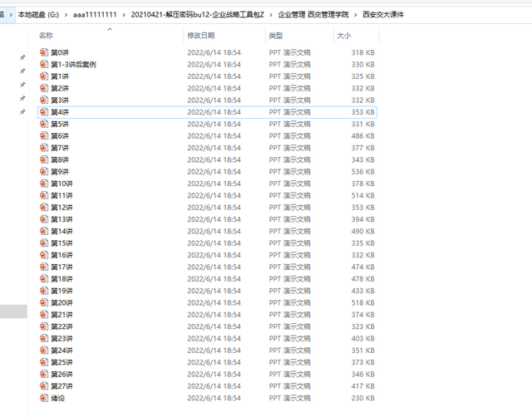Screen dimensions: 532x417
Task: Expand the chevron after 本地磁盘 (G:) in path
Action: click(x=66, y=15)
